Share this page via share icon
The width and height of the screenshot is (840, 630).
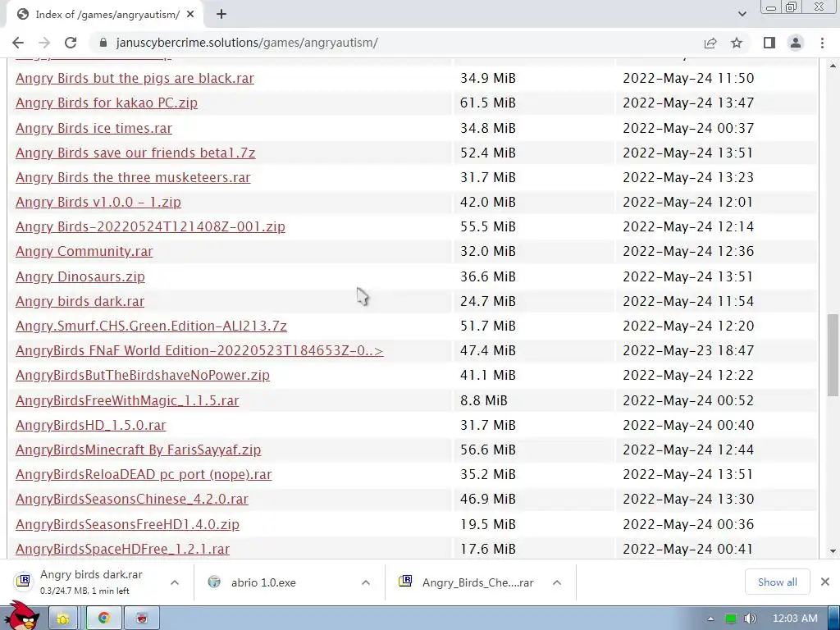tap(710, 43)
